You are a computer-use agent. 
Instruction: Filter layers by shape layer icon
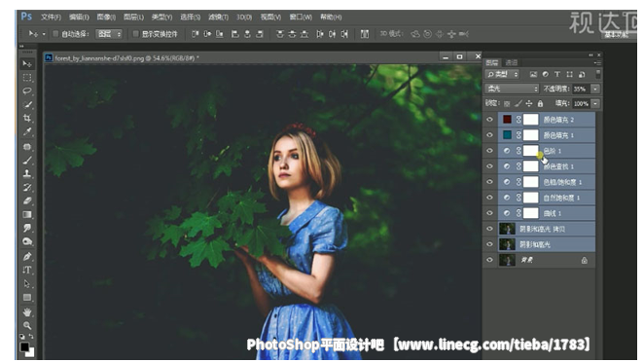click(569, 74)
